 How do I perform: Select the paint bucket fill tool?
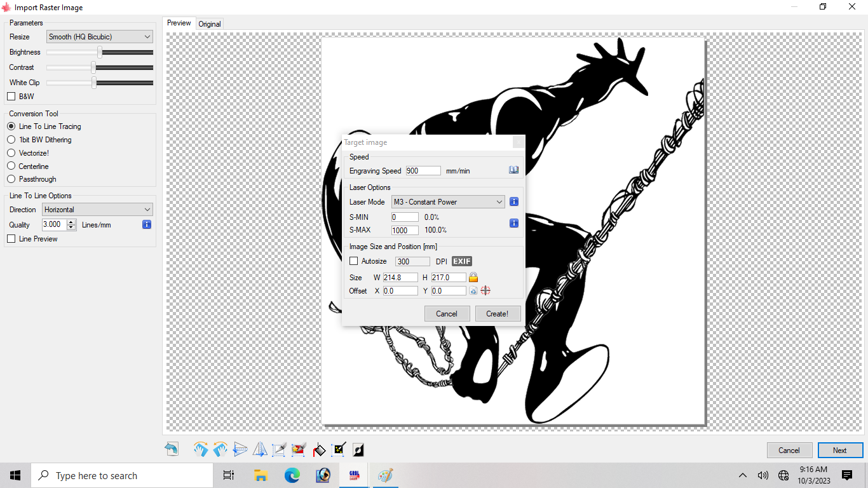coord(319,450)
